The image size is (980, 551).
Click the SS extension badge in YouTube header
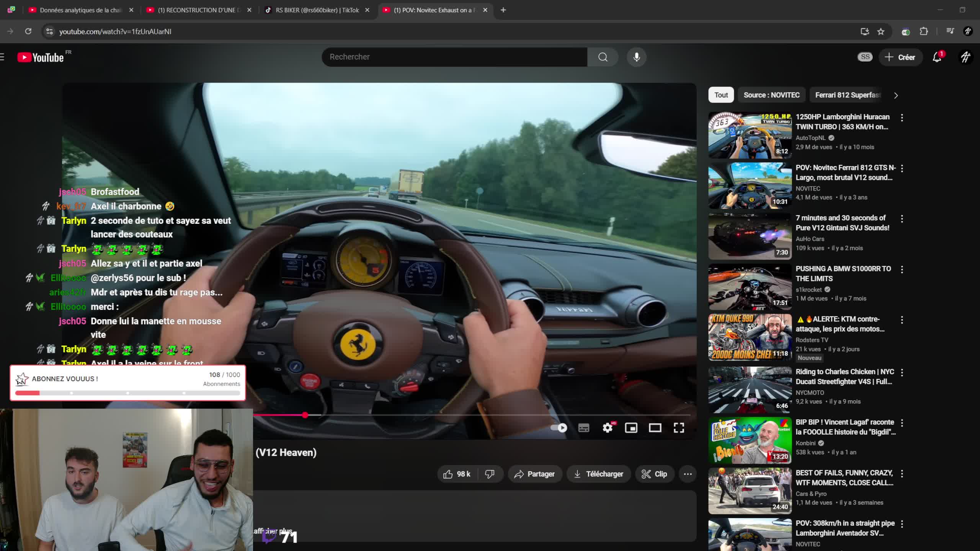click(x=865, y=57)
